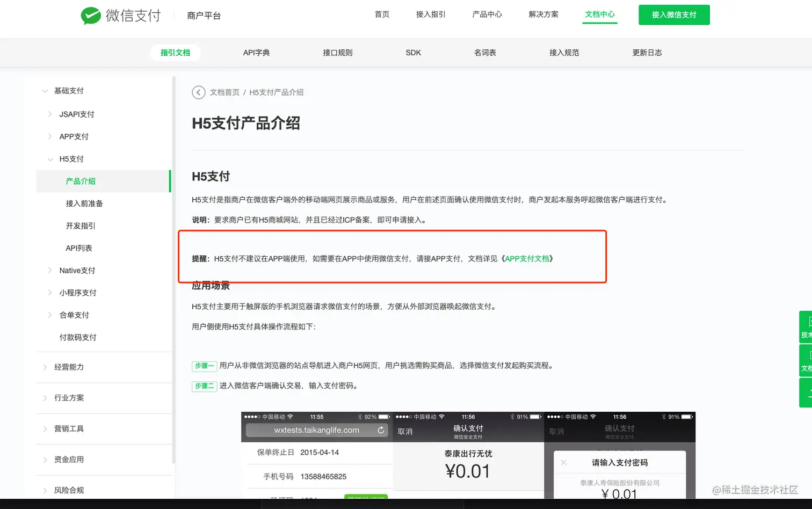Screen dimensions: 812x509
Task: Open the JSAPI支付 sidebar item
Action: click(x=77, y=114)
